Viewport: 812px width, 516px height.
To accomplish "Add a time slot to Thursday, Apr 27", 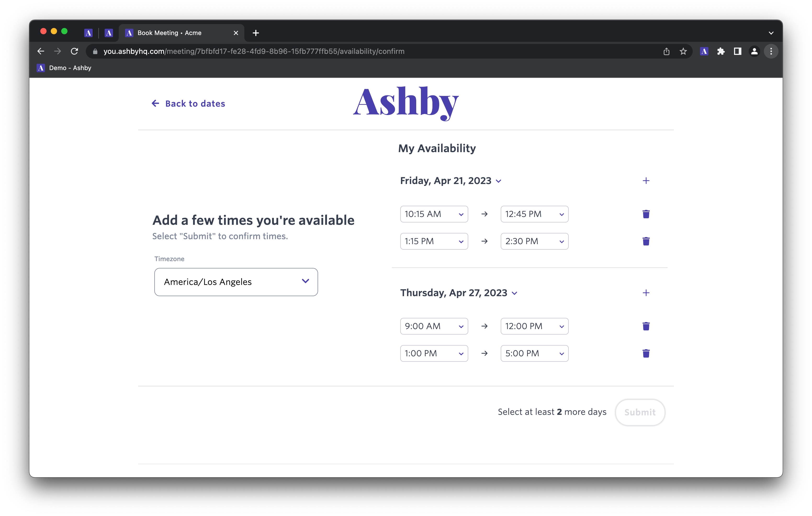I will pyautogui.click(x=646, y=293).
